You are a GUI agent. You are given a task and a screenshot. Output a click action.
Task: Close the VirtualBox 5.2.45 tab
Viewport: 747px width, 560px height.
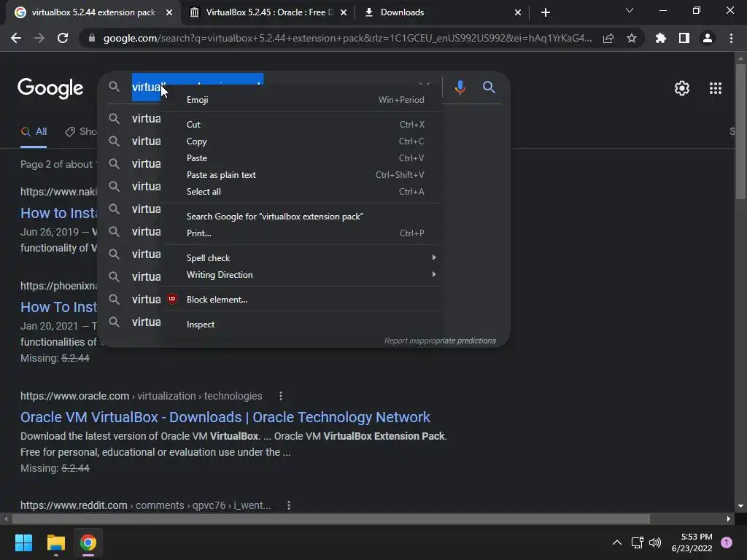[x=344, y=12]
